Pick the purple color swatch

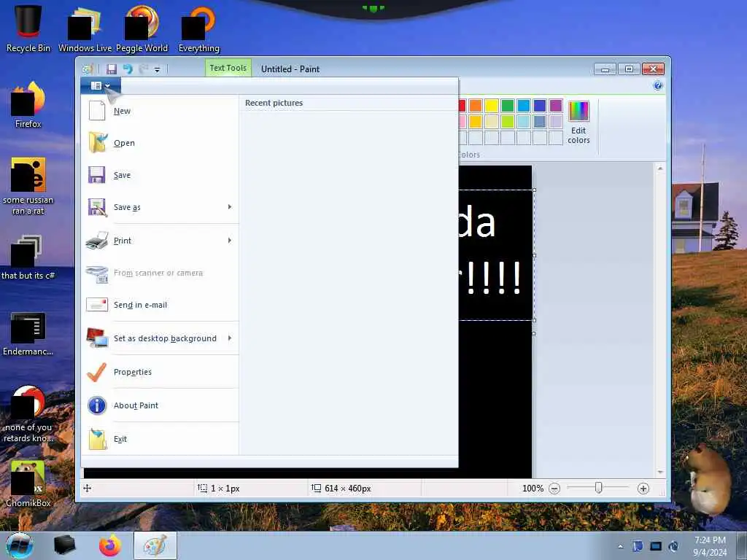click(x=556, y=106)
